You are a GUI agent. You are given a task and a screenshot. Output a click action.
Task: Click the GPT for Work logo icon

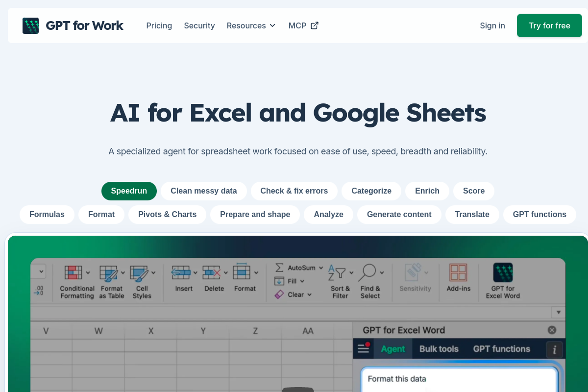pos(30,25)
